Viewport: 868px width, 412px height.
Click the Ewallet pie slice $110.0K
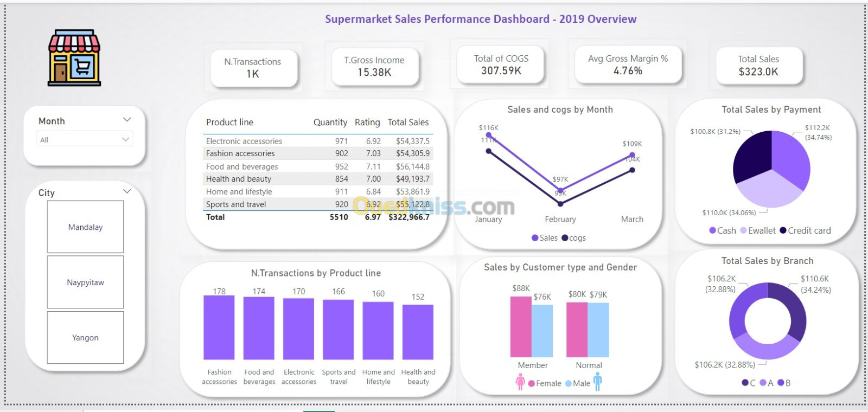pyautogui.click(x=769, y=191)
